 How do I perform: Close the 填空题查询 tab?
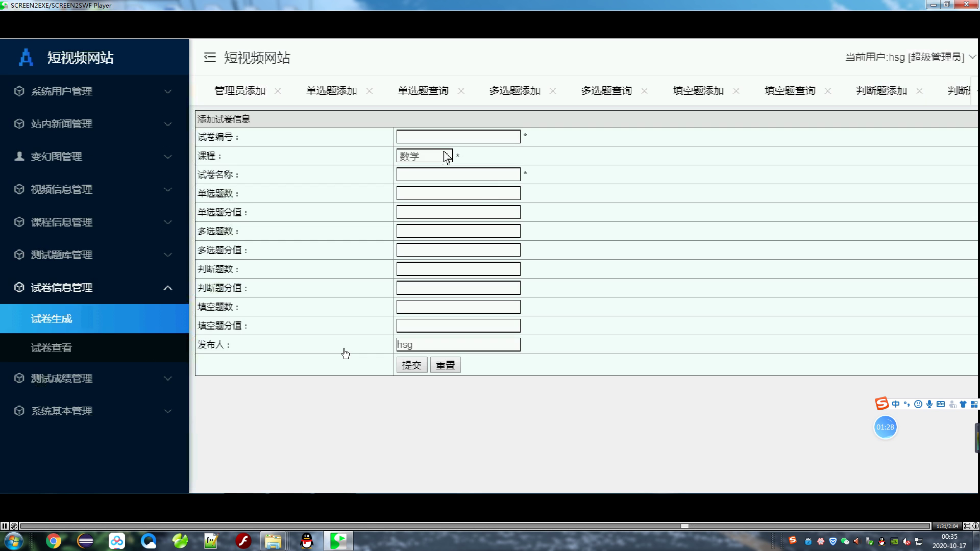point(828,91)
